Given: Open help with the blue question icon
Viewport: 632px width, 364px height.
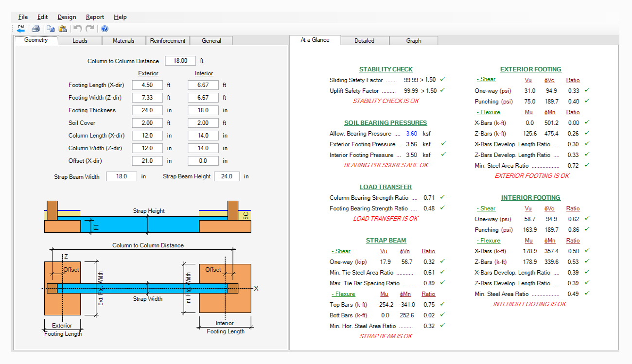Looking at the screenshot, I should click(x=105, y=29).
